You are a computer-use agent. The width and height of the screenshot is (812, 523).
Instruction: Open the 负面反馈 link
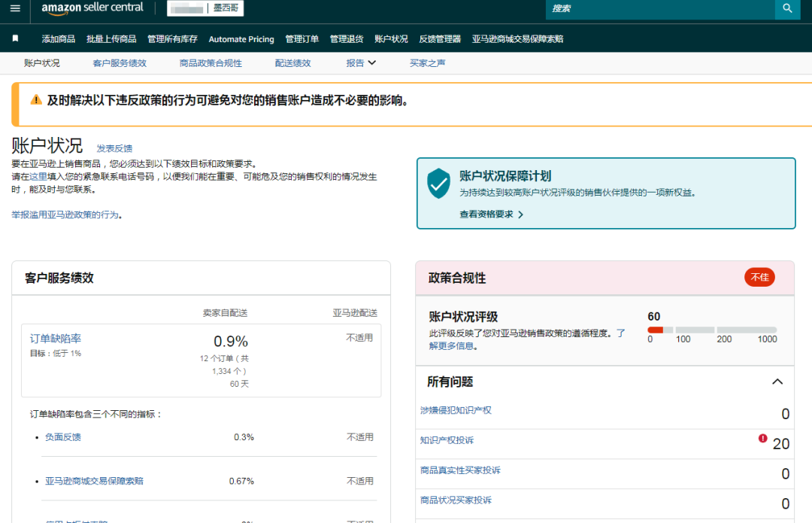(x=62, y=437)
